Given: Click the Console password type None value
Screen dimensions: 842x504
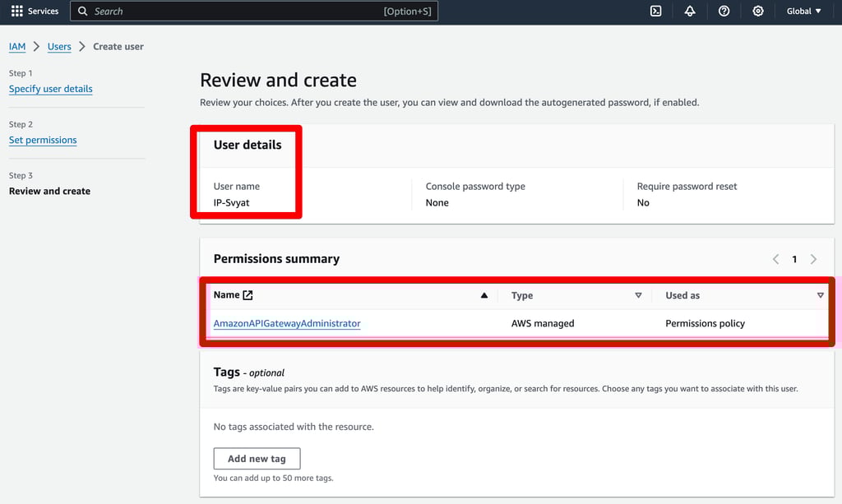Looking at the screenshot, I should point(437,202).
